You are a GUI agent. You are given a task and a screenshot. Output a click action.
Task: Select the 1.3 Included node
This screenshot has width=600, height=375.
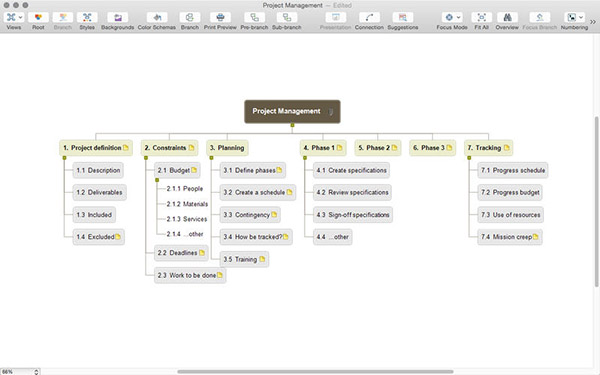point(94,215)
